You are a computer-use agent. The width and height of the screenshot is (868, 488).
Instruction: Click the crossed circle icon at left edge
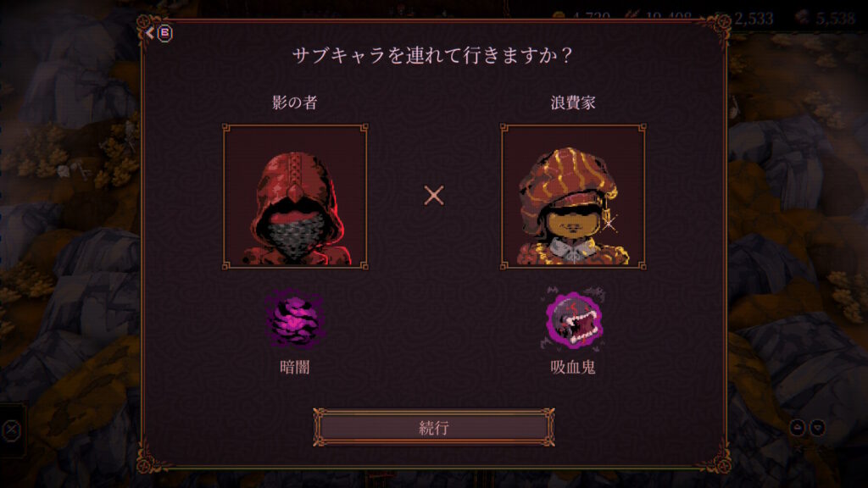point(11,430)
